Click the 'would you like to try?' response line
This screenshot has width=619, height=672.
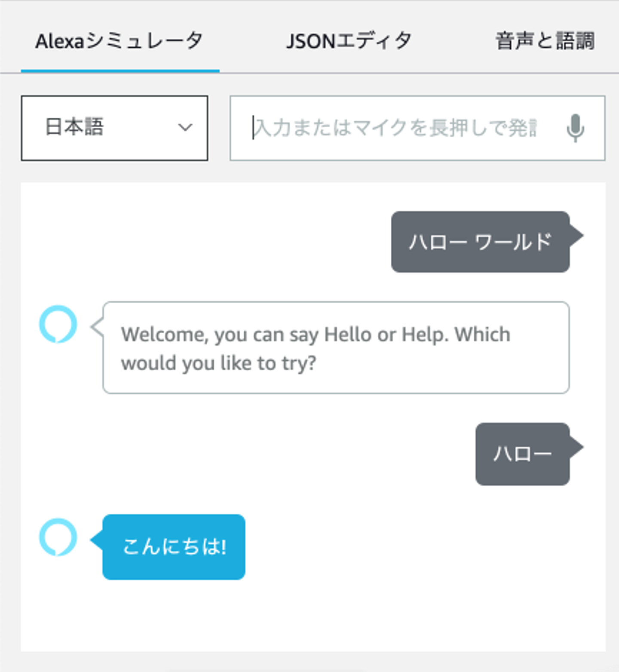point(218,363)
